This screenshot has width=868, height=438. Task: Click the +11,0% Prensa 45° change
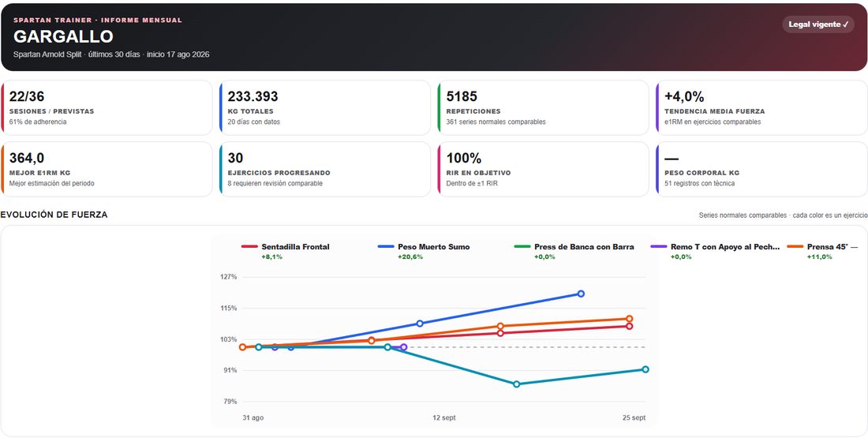click(819, 257)
